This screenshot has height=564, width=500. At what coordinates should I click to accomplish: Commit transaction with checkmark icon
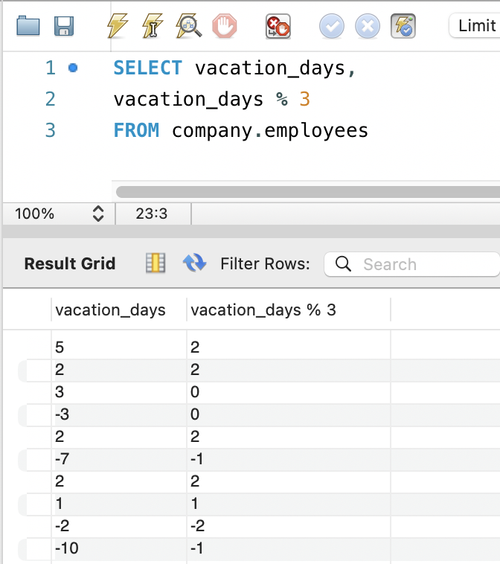pos(332,26)
